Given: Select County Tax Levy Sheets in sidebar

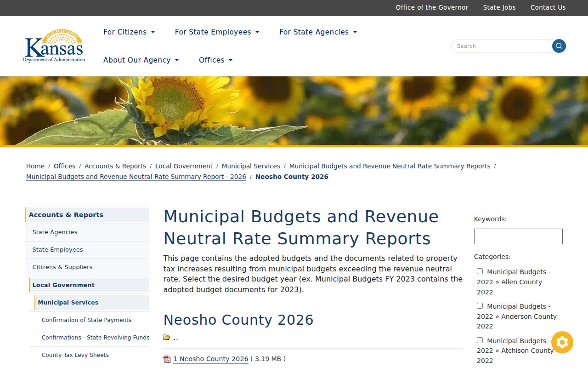Looking at the screenshot, I should tap(75, 355).
